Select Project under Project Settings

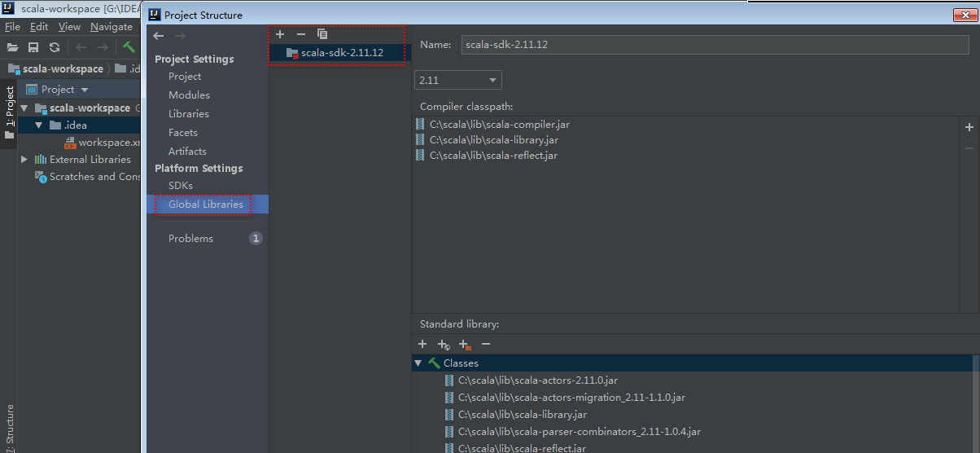(185, 77)
